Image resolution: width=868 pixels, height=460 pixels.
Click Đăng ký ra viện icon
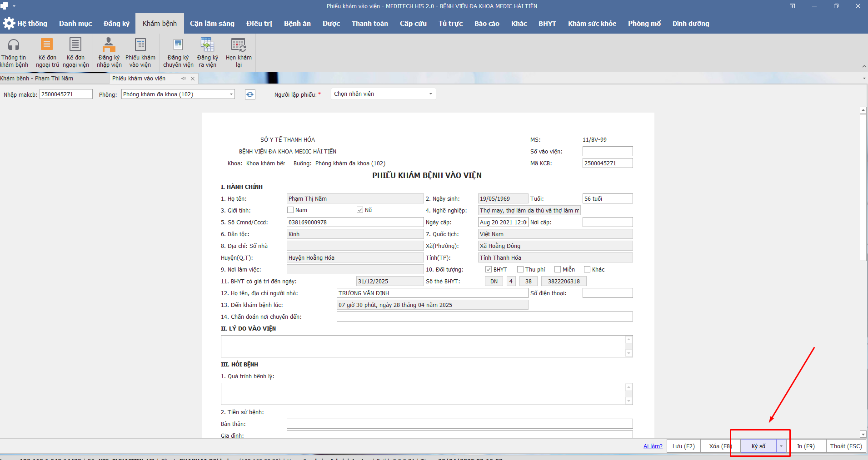coord(207,45)
